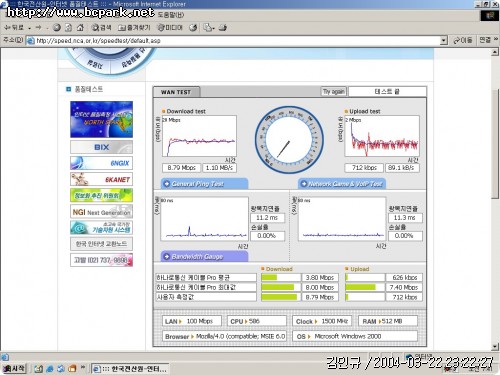Click the History toolbar icon
The image size is (500, 375).
(193, 28)
